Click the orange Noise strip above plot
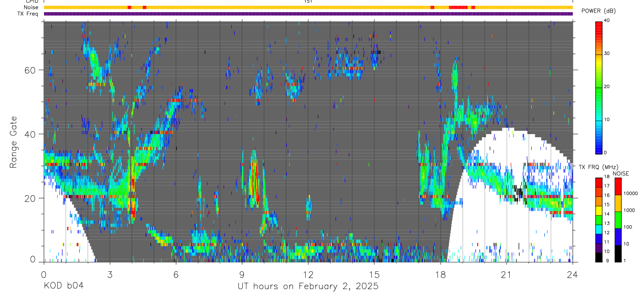This screenshot has width=644, height=297. click(308, 7)
